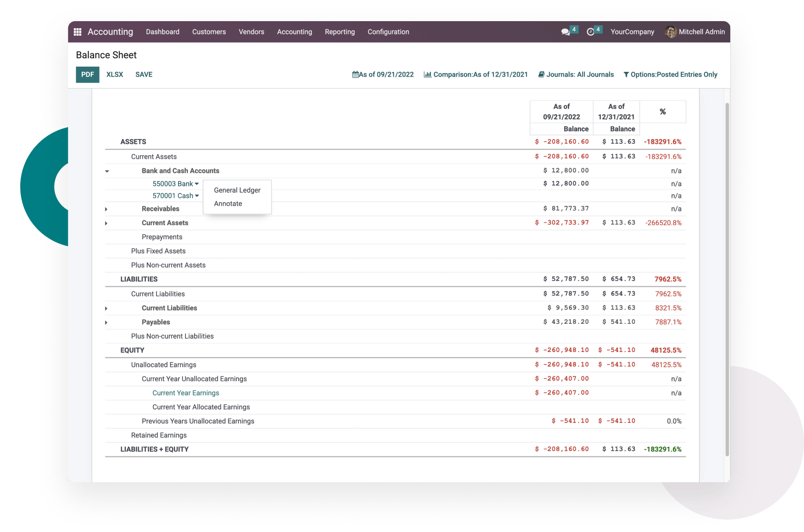Click the calendar icon for report date
804x532 pixels.
(355, 74)
